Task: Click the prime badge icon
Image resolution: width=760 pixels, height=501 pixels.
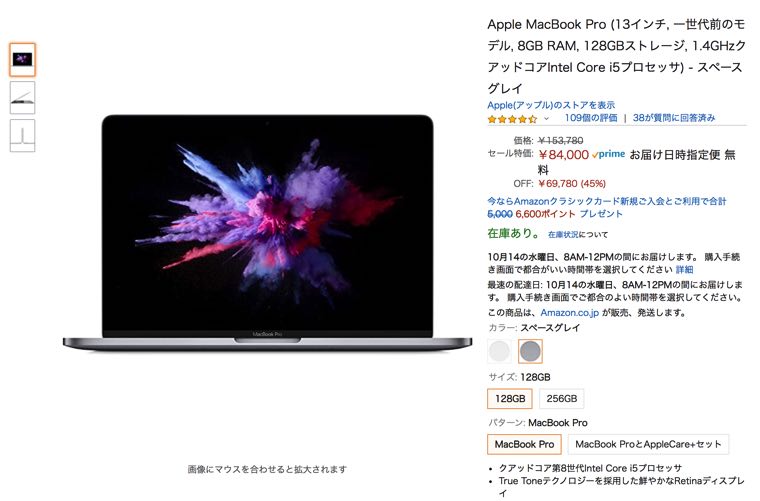Action: [x=608, y=155]
